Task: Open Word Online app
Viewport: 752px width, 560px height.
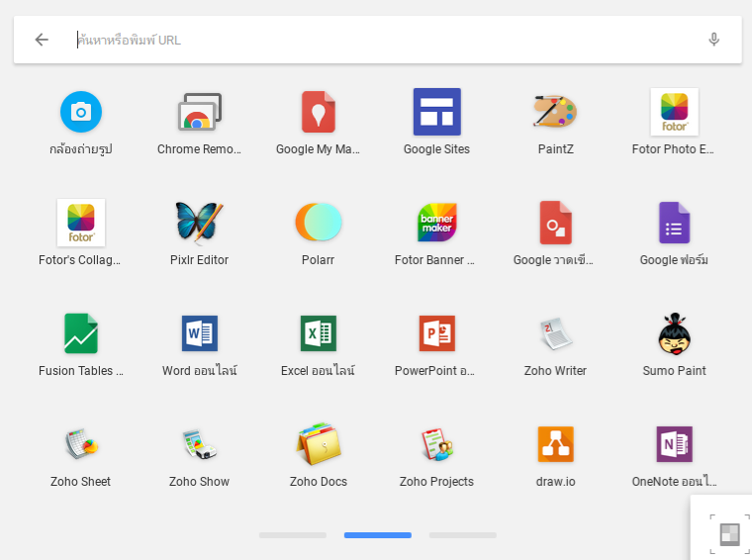Action: point(200,333)
